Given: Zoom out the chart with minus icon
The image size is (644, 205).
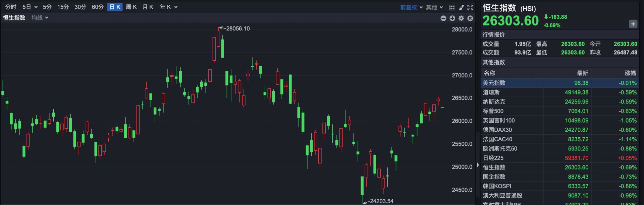Looking at the screenshot, I should (x=443, y=18).
